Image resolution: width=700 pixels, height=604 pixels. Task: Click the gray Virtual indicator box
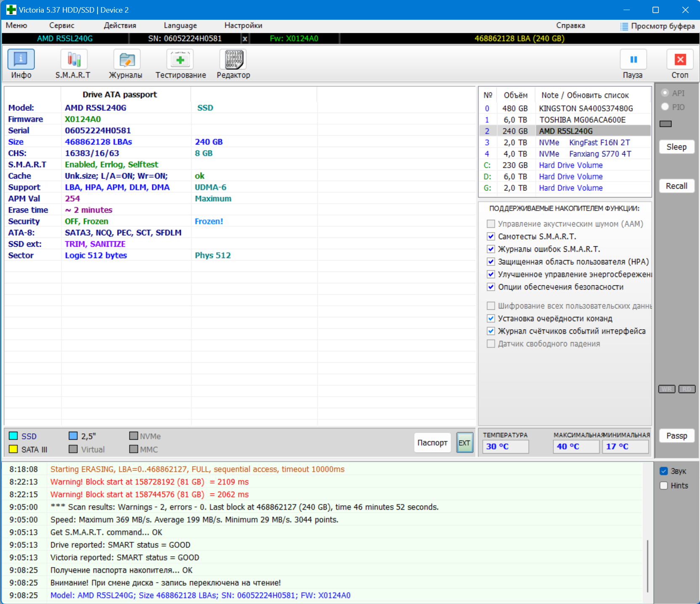(73, 449)
